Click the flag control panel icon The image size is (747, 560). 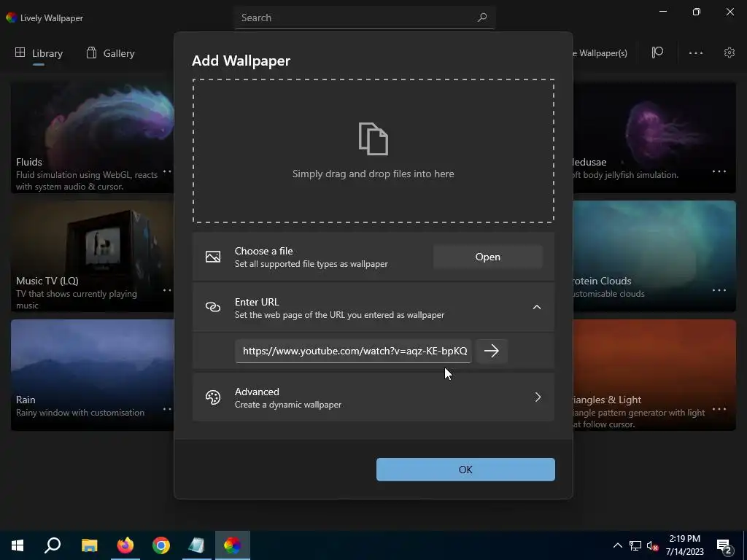(657, 52)
